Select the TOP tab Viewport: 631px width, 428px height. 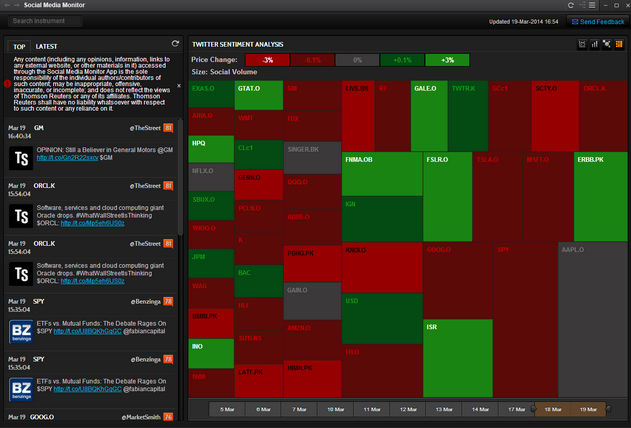coord(19,47)
